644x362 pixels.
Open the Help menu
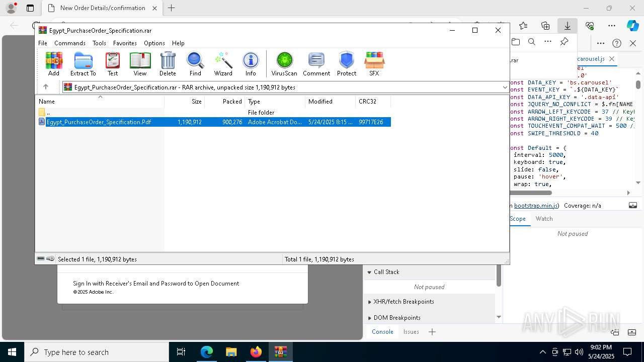(178, 43)
